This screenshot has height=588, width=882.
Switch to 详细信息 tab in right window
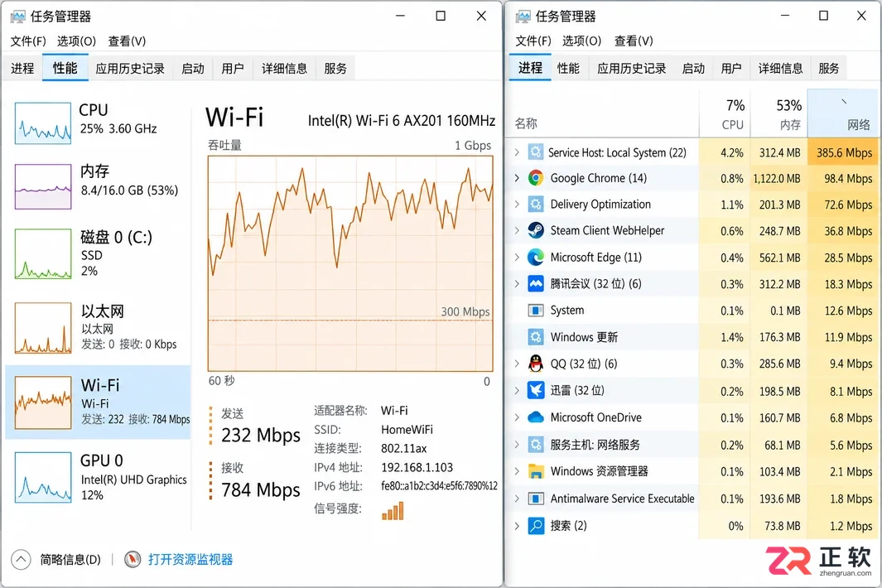tap(780, 68)
